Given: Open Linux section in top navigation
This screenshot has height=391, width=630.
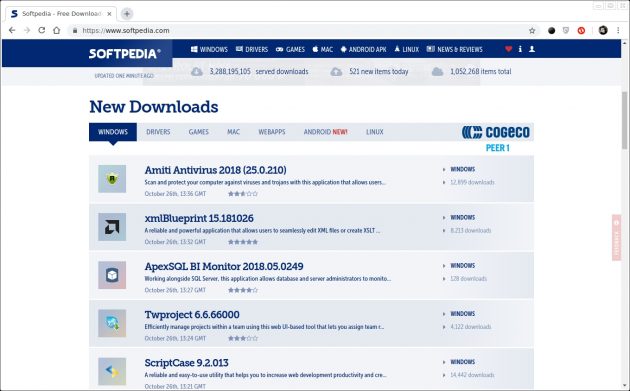Looking at the screenshot, I should coord(407,49).
